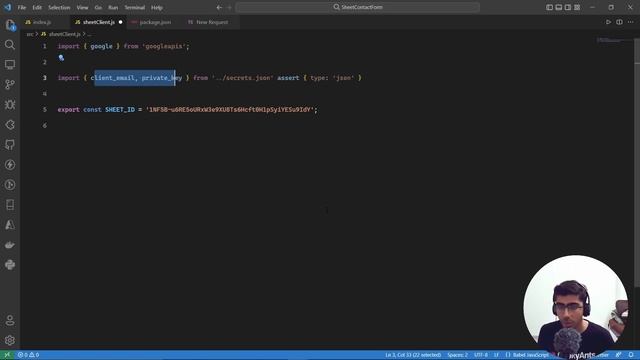Click line number 4 in the gutter
Image resolution: width=640 pixels, height=360 pixels.
pos(45,94)
